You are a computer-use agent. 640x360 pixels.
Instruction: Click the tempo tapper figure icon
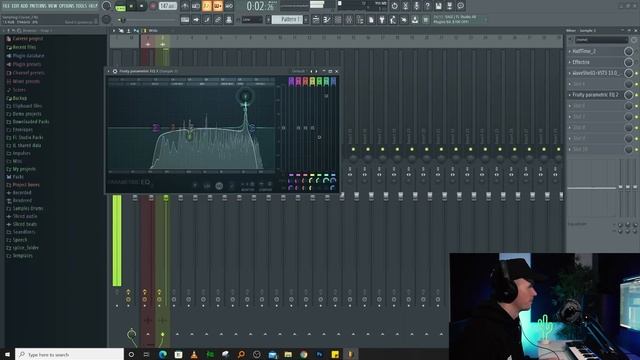[393, 20]
